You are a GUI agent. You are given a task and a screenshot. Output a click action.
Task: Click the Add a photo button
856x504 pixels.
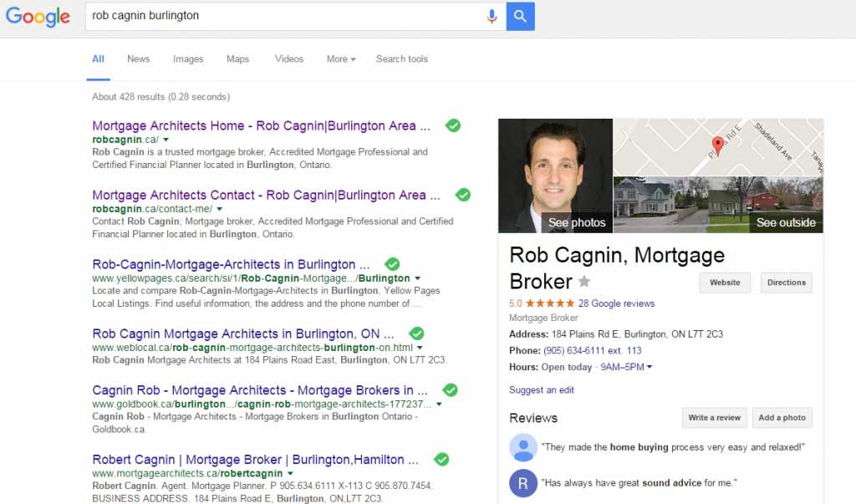click(782, 418)
